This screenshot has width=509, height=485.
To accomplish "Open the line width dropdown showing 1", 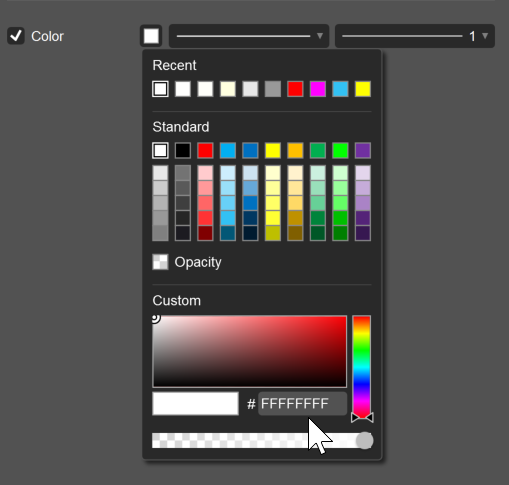I will [415, 36].
